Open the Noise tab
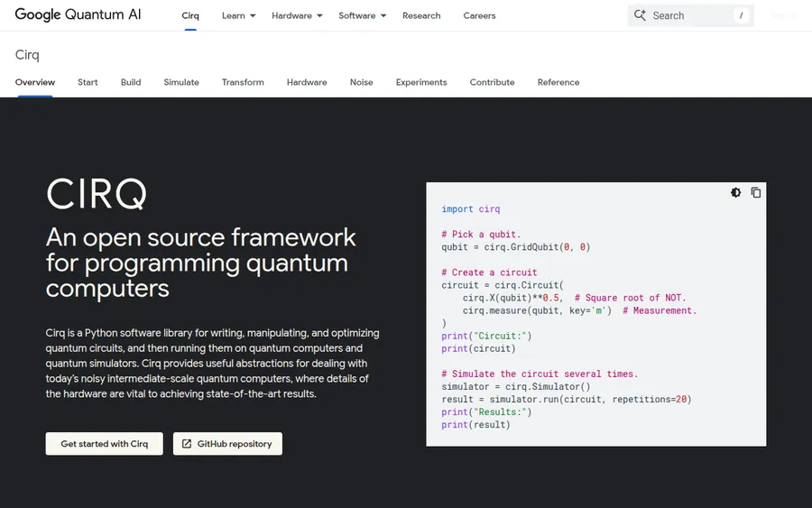The image size is (812, 508). 362,82
